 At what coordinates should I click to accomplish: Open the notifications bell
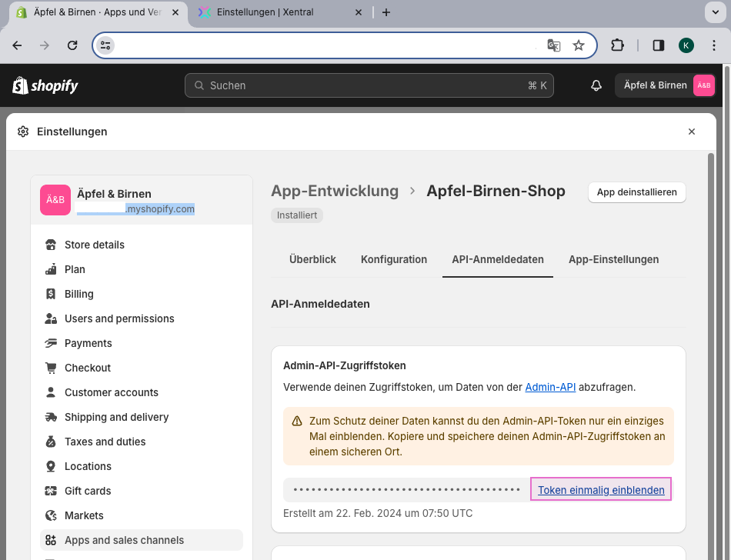[x=596, y=85]
